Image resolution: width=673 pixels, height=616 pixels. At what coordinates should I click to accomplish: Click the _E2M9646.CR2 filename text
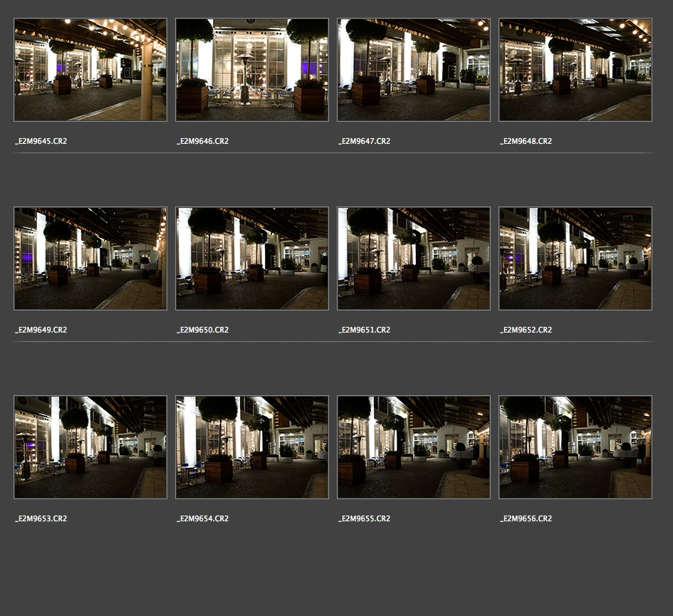coord(203,141)
